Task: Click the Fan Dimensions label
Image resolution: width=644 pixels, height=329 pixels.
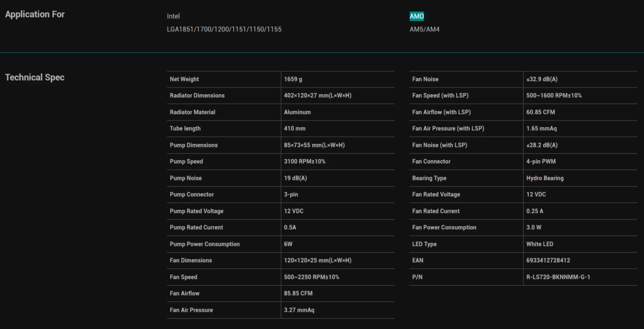Action: (191, 261)
